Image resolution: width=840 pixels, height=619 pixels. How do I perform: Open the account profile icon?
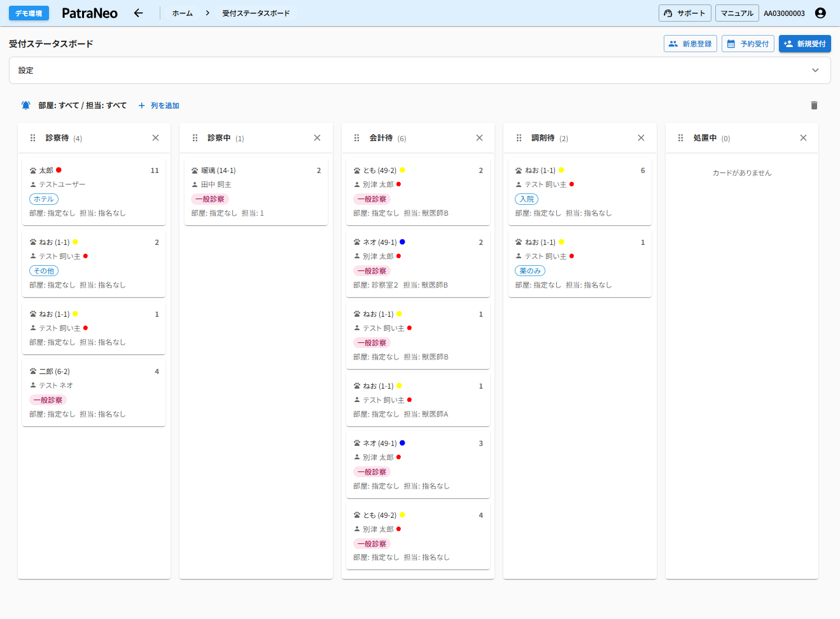pyautogui.click(x=820, y=13)
